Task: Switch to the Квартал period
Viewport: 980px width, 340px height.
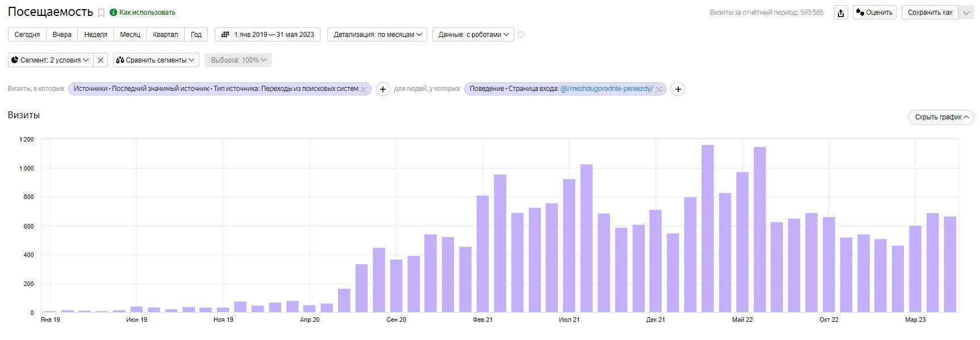Action: [x=165, y=35]
